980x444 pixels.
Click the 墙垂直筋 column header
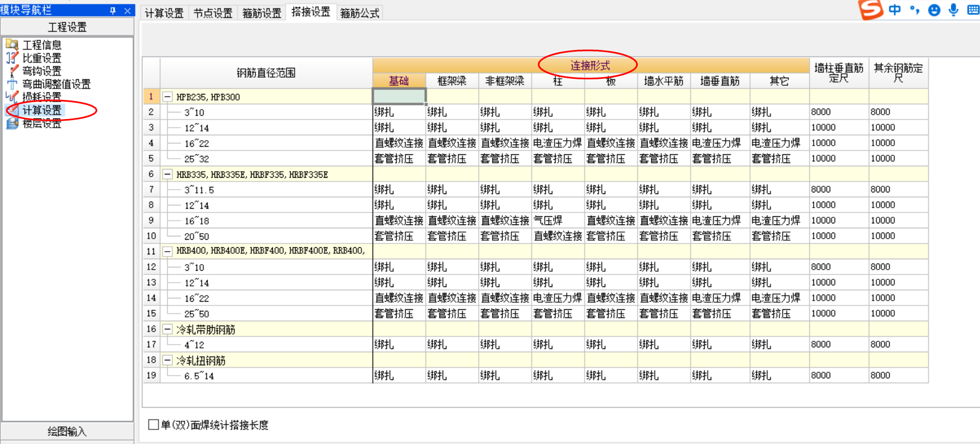720,81
